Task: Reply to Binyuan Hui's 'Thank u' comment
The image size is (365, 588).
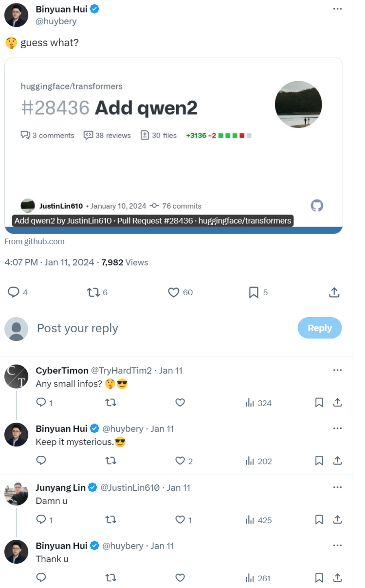Action: coord(41,578)
